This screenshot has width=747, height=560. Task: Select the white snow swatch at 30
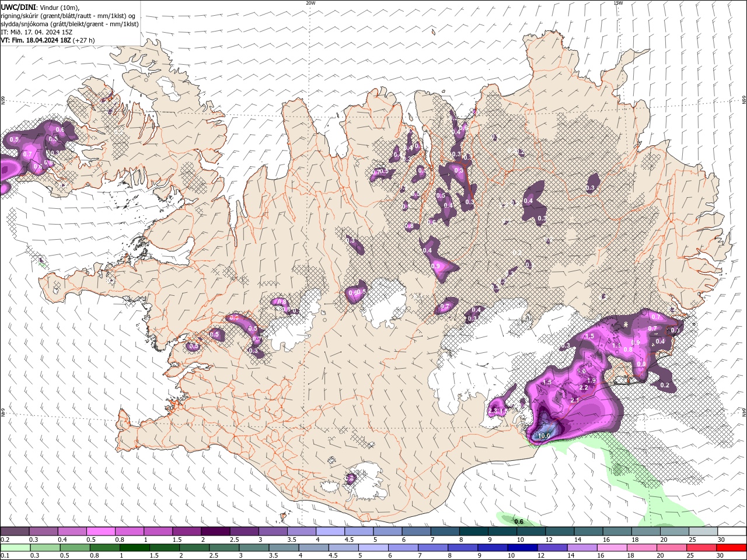pyautogui.click(x=732, y=531)
